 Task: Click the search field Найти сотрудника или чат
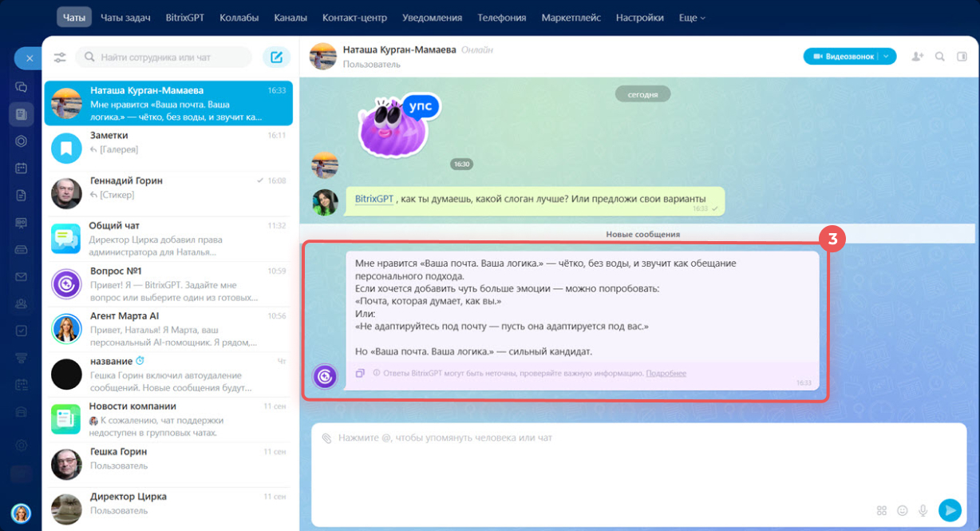(x=165, y=57)
